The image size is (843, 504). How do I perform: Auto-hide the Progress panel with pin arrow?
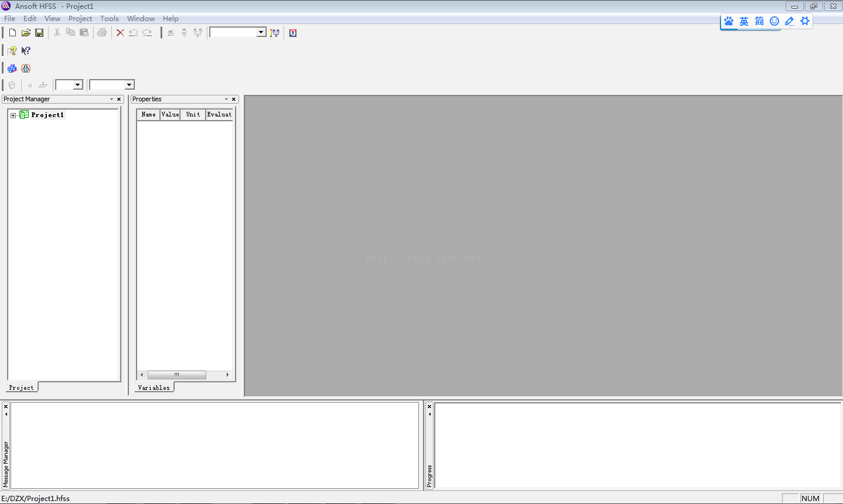429,414
